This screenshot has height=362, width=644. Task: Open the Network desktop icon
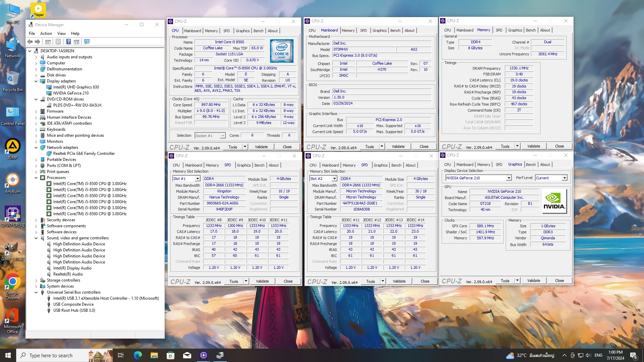13,48
